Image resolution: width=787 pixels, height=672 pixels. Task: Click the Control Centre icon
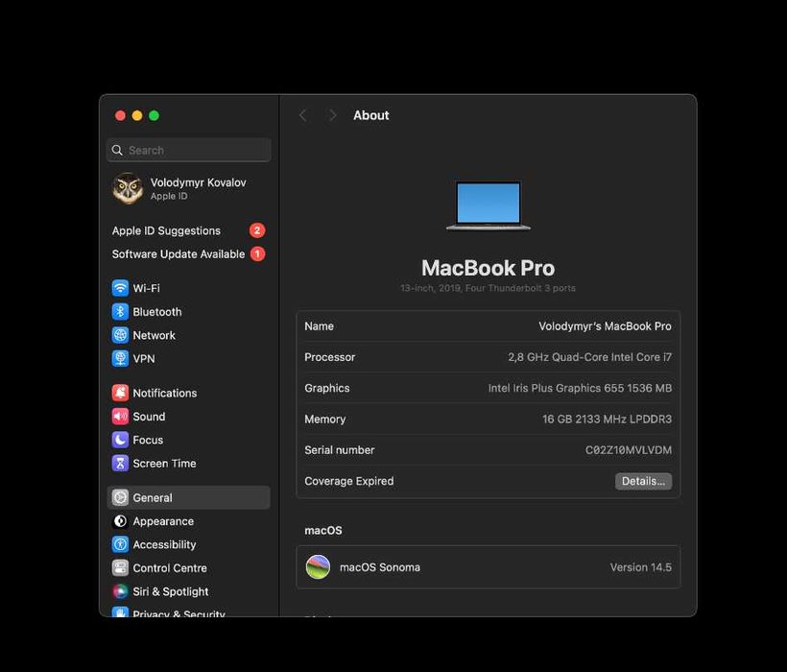pyautogui.click(x=120, y=568)
